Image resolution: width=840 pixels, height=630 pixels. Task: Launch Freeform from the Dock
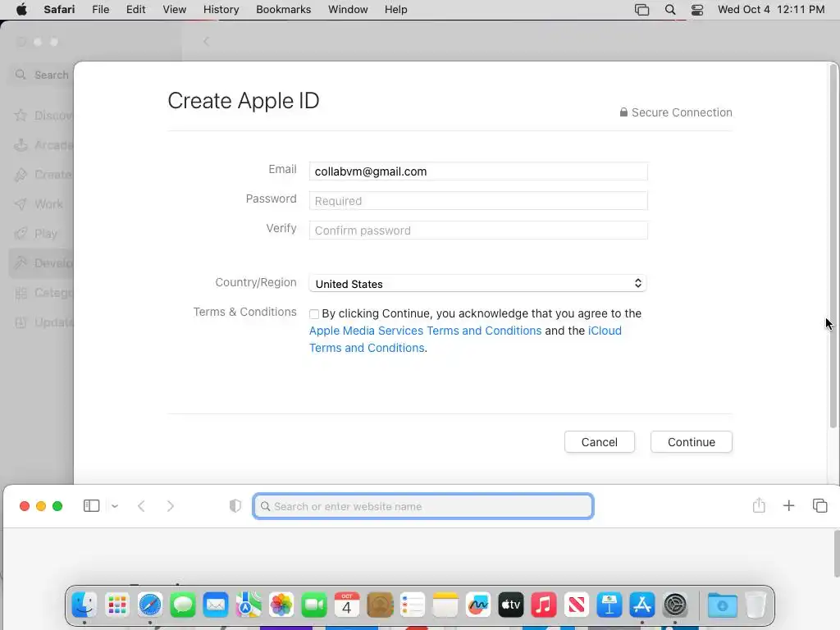(478, 605)
